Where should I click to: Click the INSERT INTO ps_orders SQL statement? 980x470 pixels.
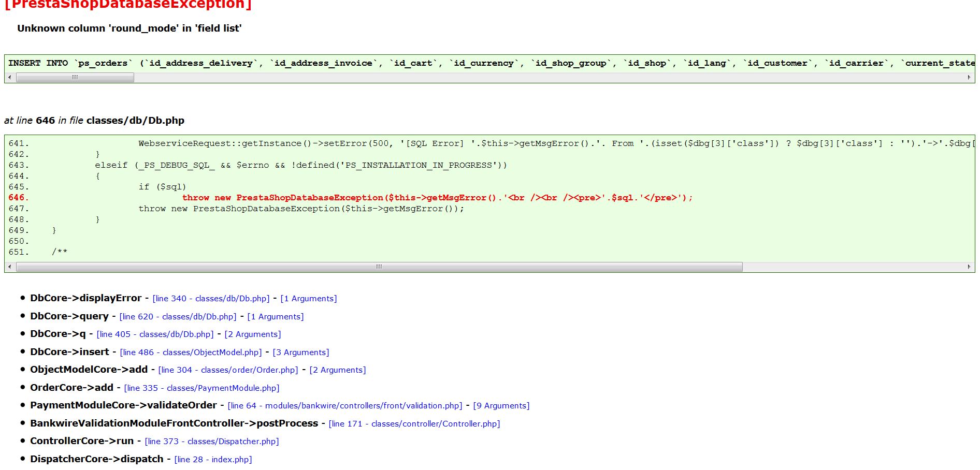point(492,63)
